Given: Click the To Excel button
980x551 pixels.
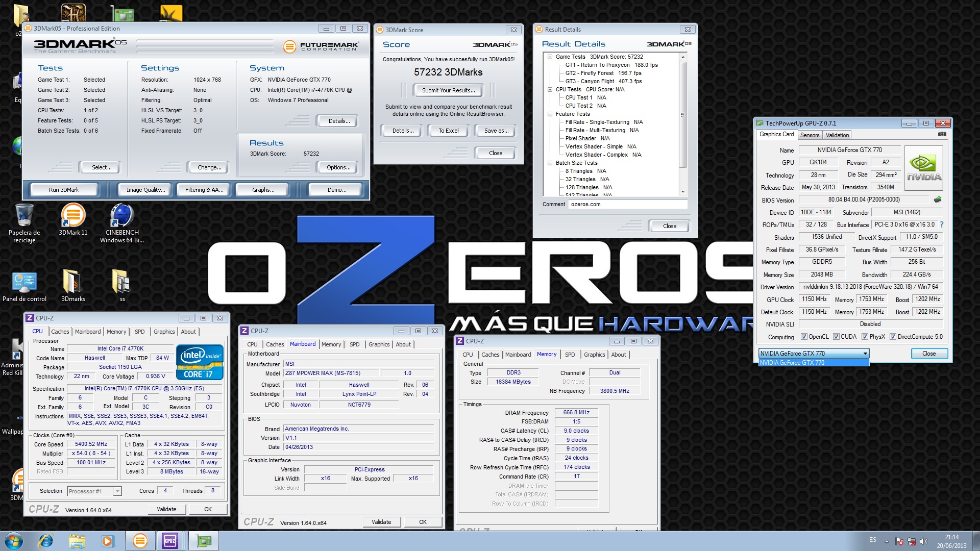Looking at the screenshot, I should 449,131.
